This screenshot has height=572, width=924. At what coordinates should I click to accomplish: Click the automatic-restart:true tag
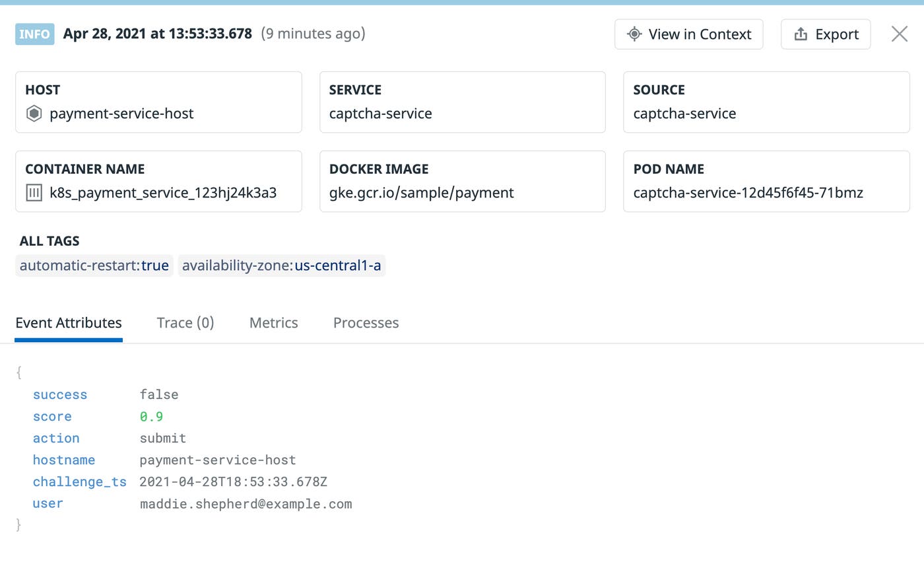(94, 266)
